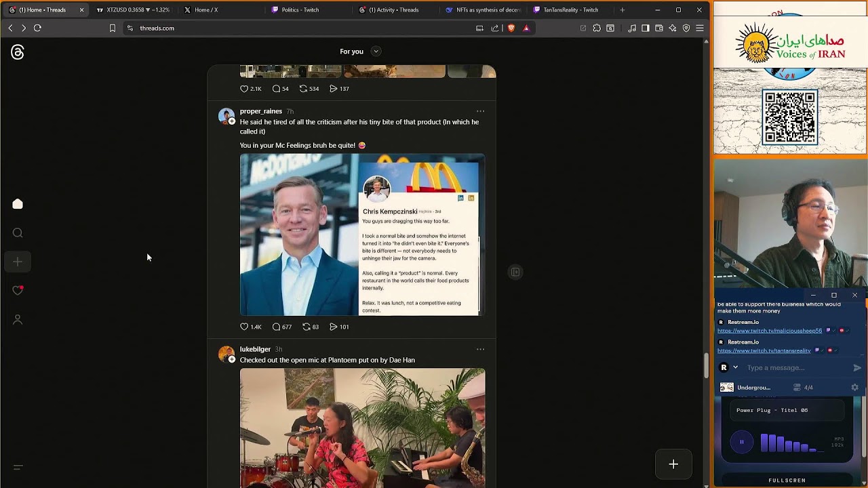Expand the For you feed dropdown
This screenshot has width=868, height=488.
[x=376, y=52]
